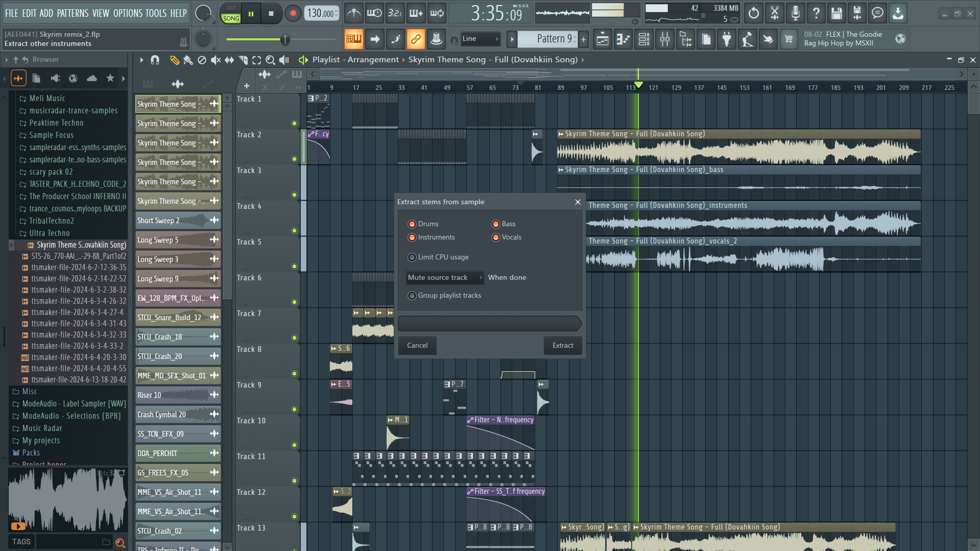Open the FILE menu
Viewport: 980px width, 551px height.
tap(12, 13)
